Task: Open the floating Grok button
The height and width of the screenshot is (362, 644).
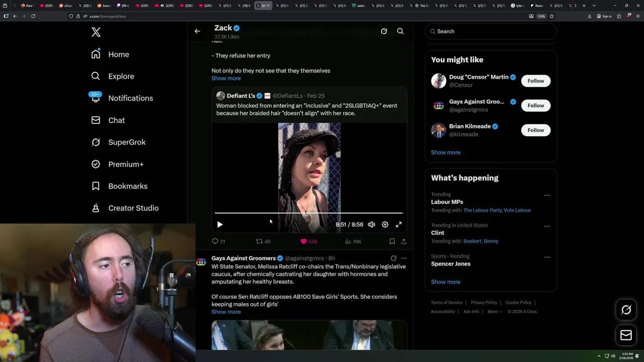Action: [x=626, y=310]
